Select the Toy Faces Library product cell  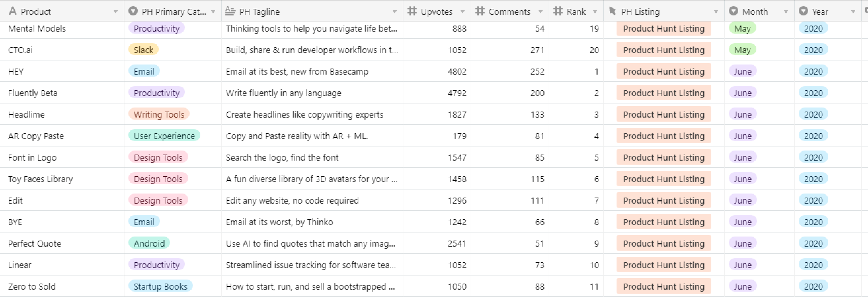pos(62,179)
